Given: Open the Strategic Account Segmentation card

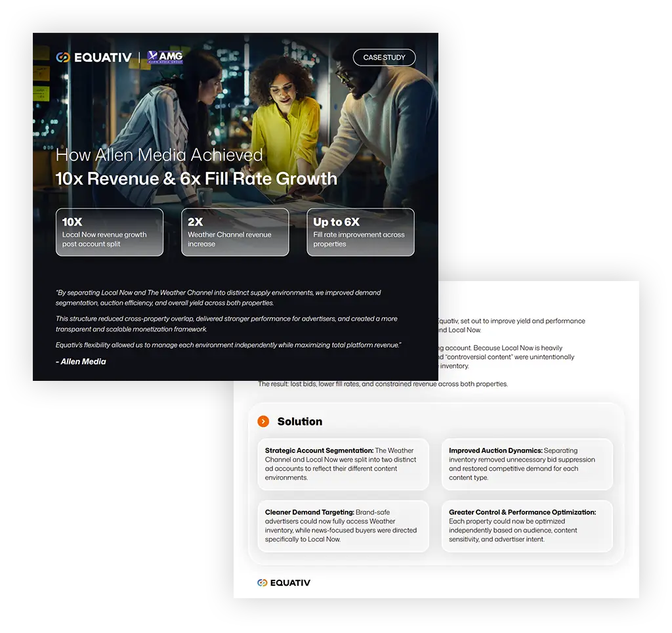Looking at the screenshot, I should click(343, 464).
